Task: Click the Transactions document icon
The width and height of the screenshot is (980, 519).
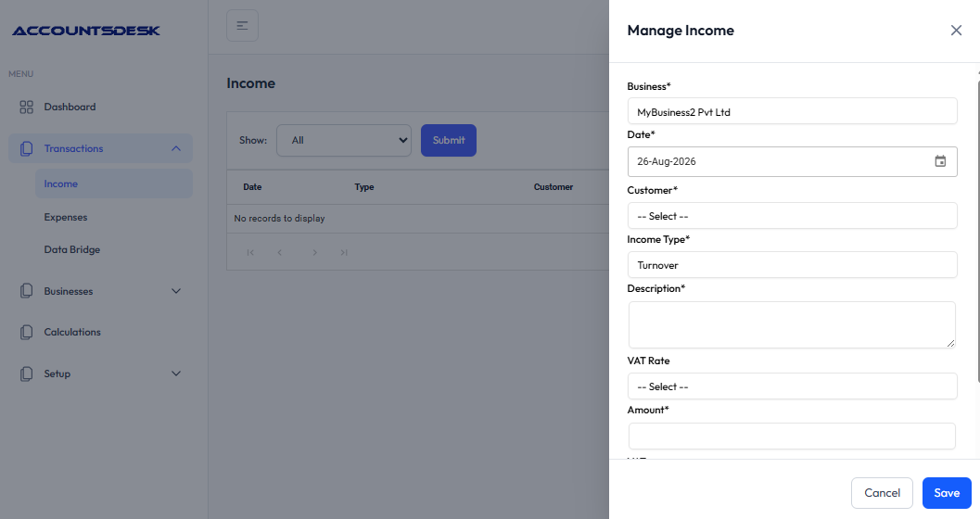Action: pyautogui.click(x=26, y=148)
